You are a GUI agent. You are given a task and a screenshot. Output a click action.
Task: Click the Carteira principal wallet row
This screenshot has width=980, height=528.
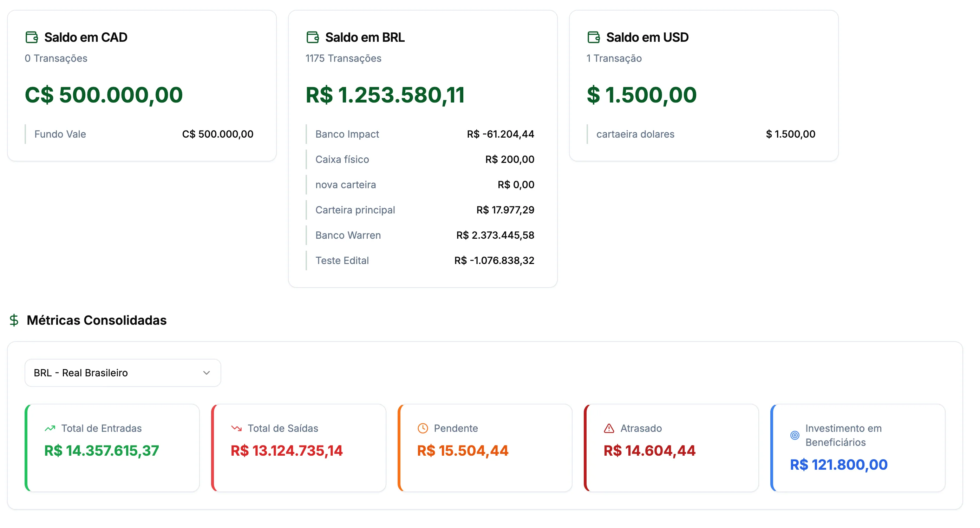tap(420, 210)
